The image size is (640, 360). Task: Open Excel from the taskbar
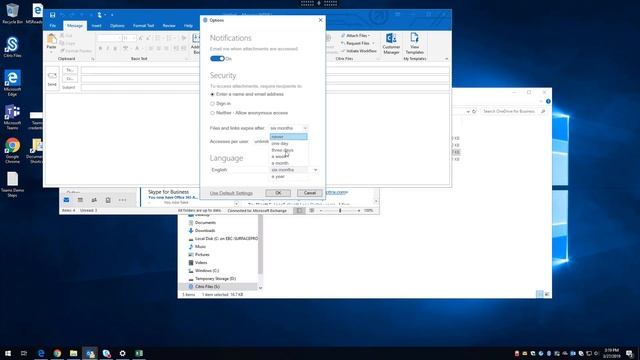(x=139, y=353)
